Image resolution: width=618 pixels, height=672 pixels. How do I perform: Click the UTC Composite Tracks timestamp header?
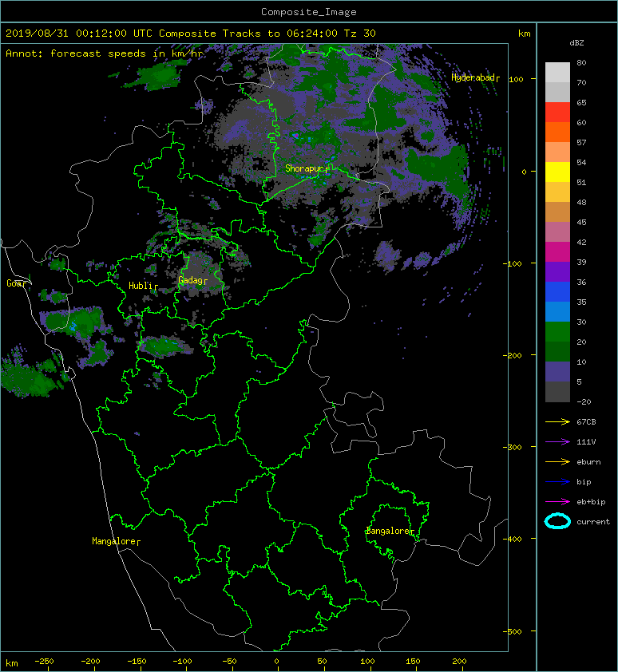coord(191,34)
